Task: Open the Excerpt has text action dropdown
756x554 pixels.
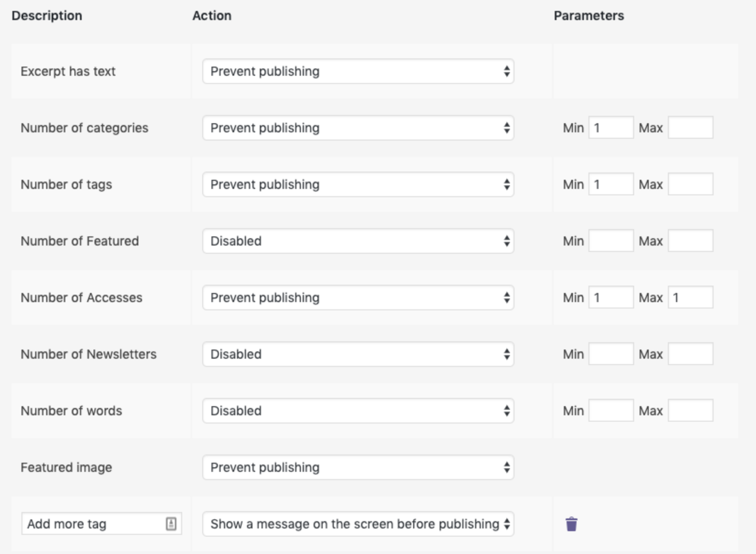Action: coord(358,71)
